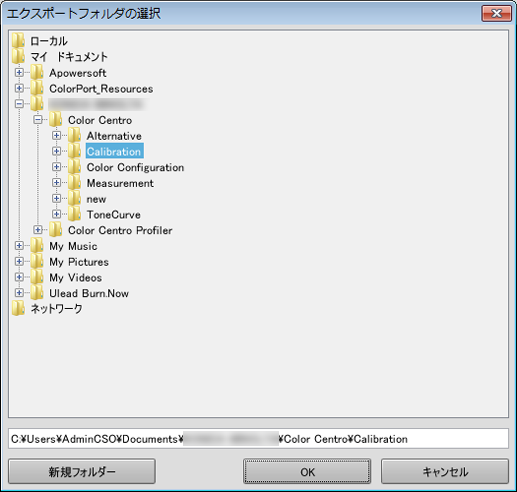Expand the ColorPort_Resources folder node

click(19, 88)
